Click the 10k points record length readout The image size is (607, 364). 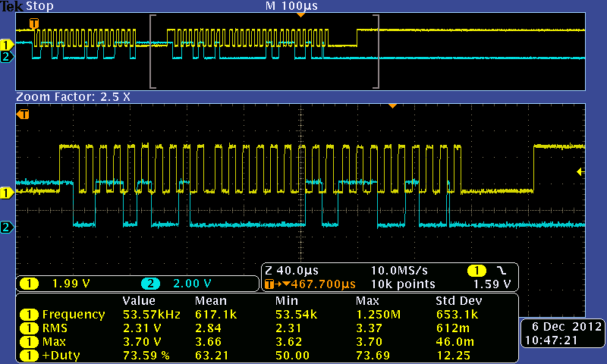[x=403, y=284]
